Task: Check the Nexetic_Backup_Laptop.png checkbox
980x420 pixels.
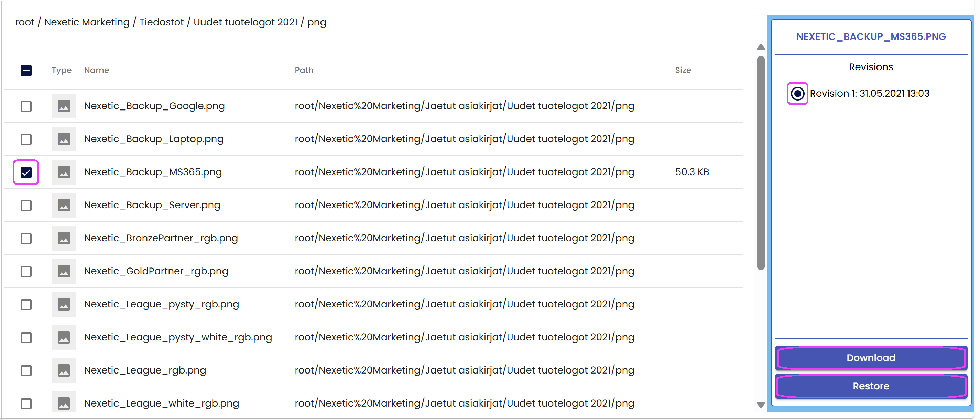Action: [26, 139]
